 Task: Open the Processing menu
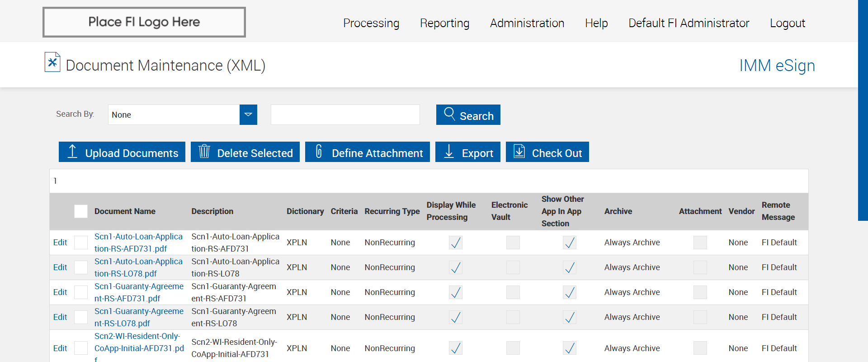[x=371, y=23]
